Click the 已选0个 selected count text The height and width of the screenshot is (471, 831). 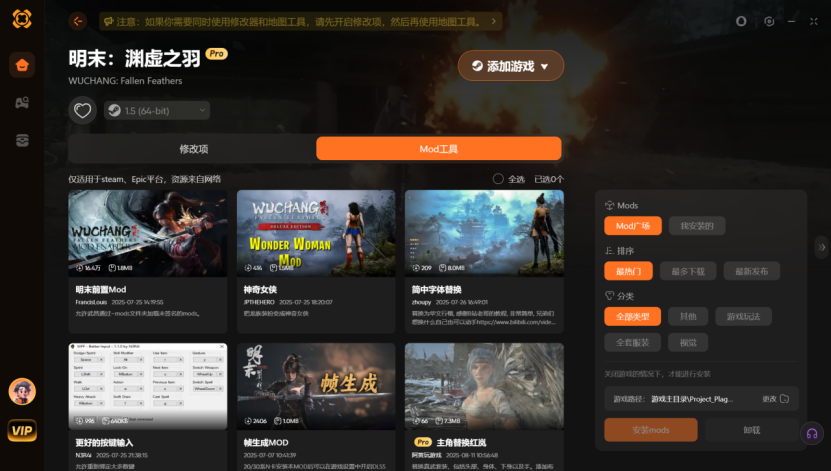click(x=549, y=179)
